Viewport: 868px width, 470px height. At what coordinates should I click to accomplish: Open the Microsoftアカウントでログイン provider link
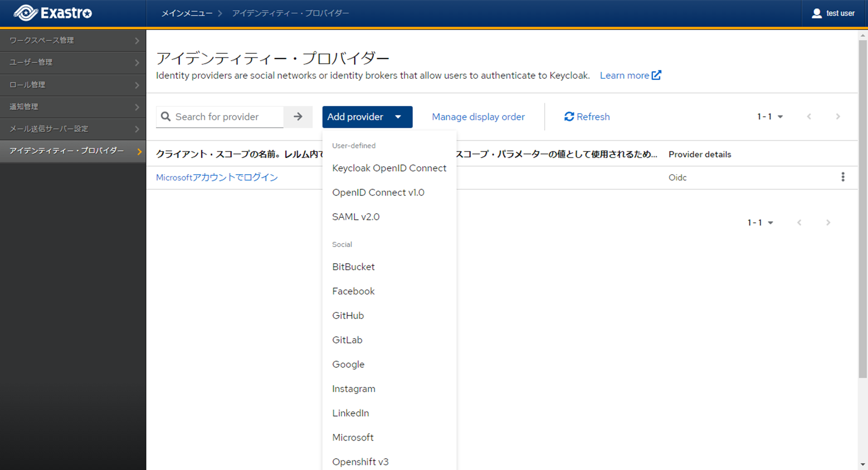[x=217, y=178]
